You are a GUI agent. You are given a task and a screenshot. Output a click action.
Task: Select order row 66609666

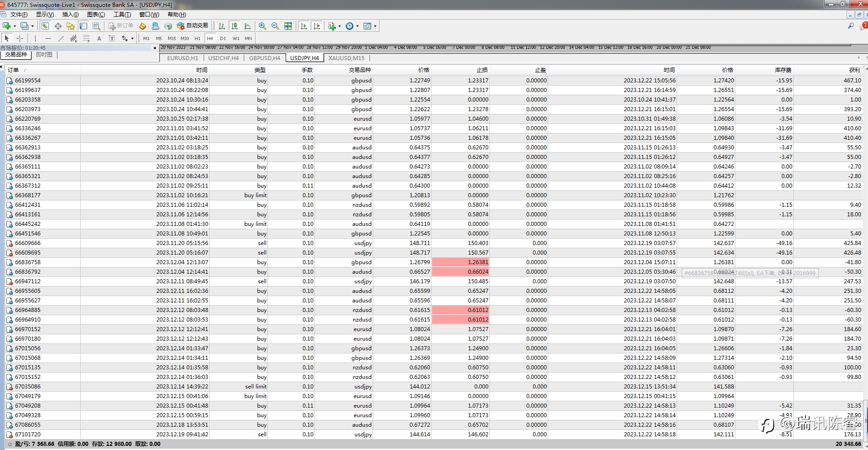(x=28, y=243)
